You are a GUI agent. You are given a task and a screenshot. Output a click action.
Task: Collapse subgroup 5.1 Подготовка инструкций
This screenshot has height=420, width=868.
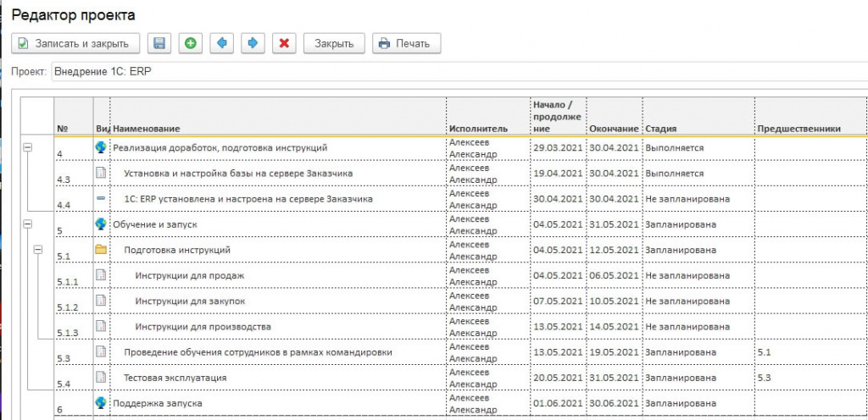pyautogui.click(x=37, y=249)
